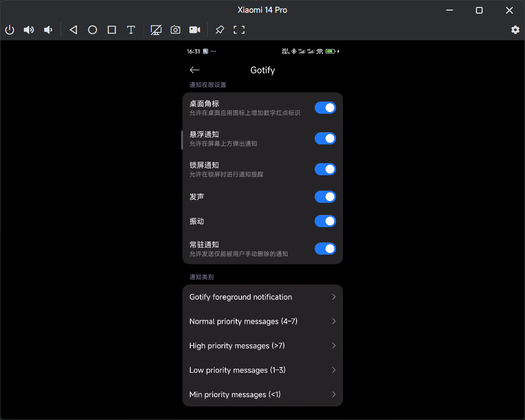525x420 pixels.
Task: Click the Xiaomi 14 Pro window title
Action: (x=262, y=10)
